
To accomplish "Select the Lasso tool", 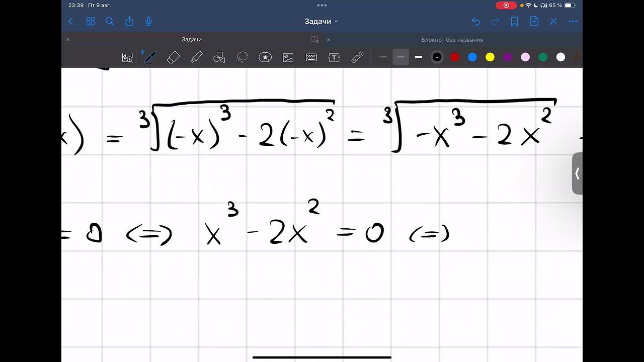I will 242,57.
